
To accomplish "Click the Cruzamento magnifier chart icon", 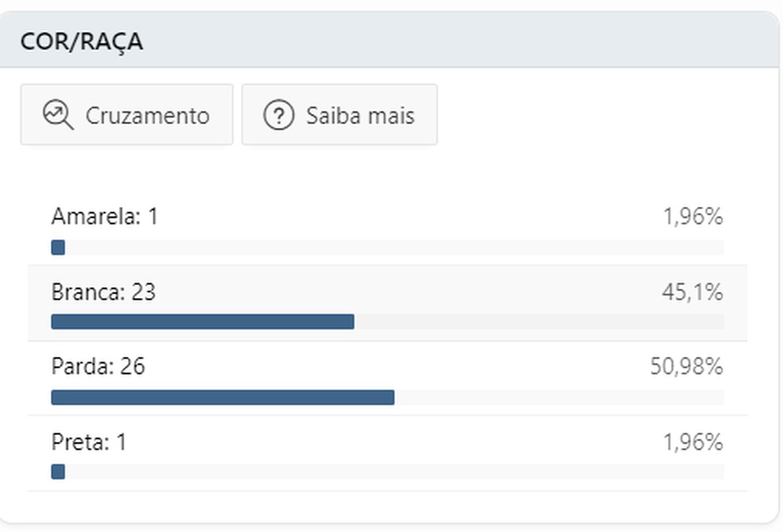I will (x=57, y=115).
